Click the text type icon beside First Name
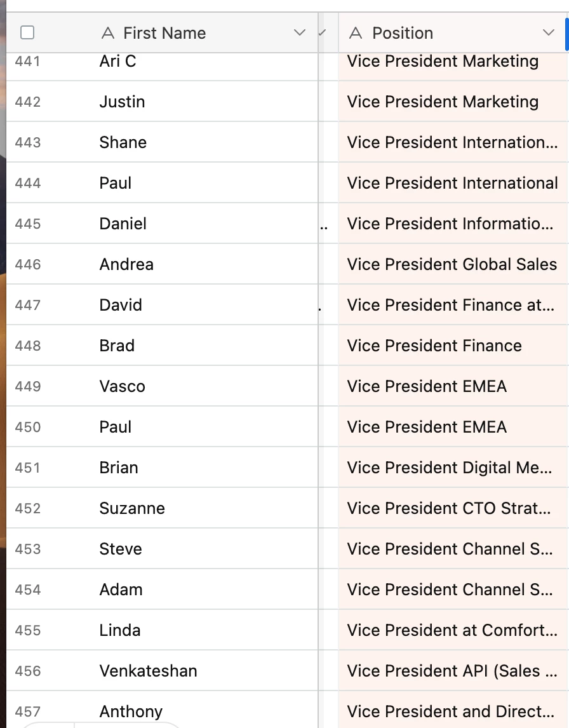 [108, 33]
